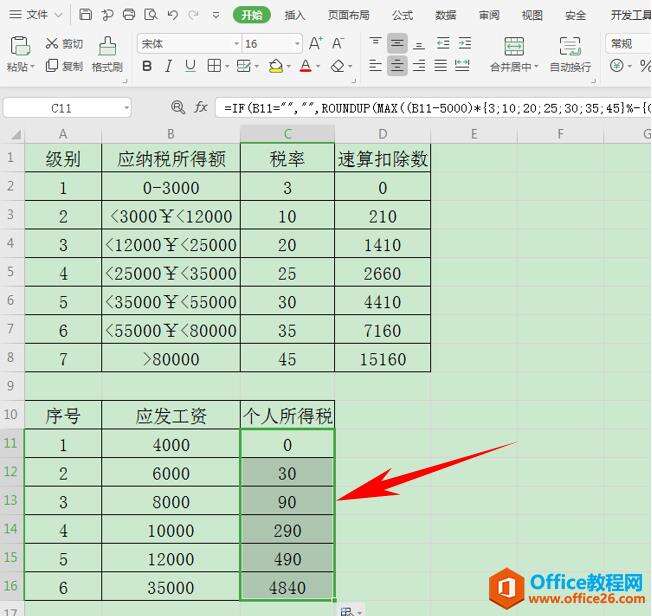Switch to the 插入 tab
This screenshot has width=652, height=616.
coord(295,15)
